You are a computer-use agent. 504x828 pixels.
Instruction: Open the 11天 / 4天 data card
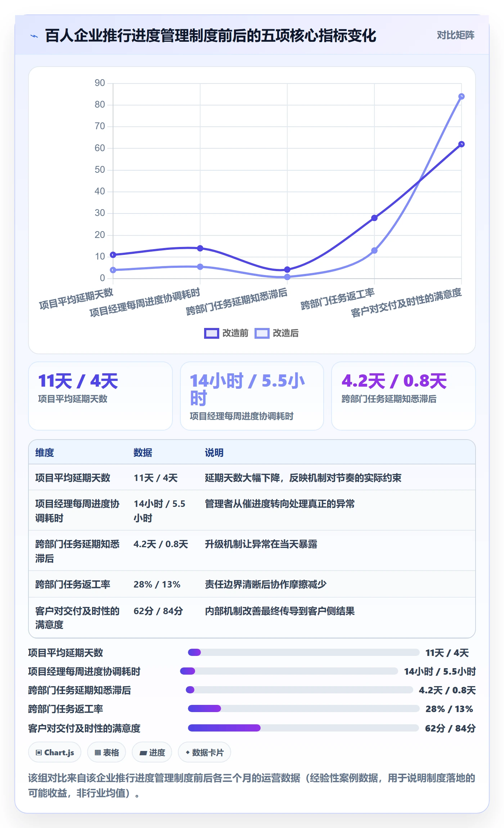100,396
